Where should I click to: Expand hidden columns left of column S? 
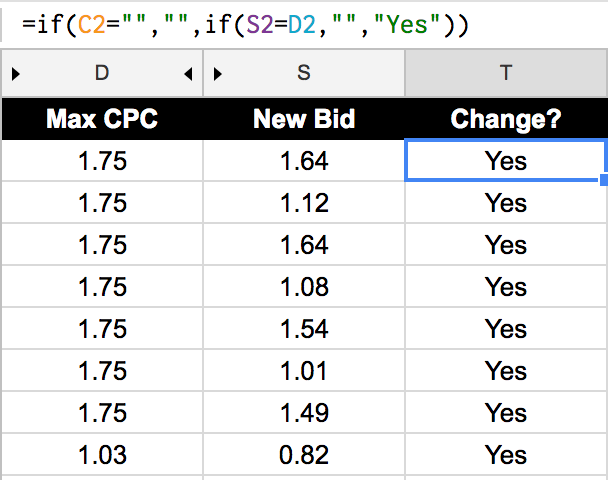pyautogui.click(x=217, y=73)
